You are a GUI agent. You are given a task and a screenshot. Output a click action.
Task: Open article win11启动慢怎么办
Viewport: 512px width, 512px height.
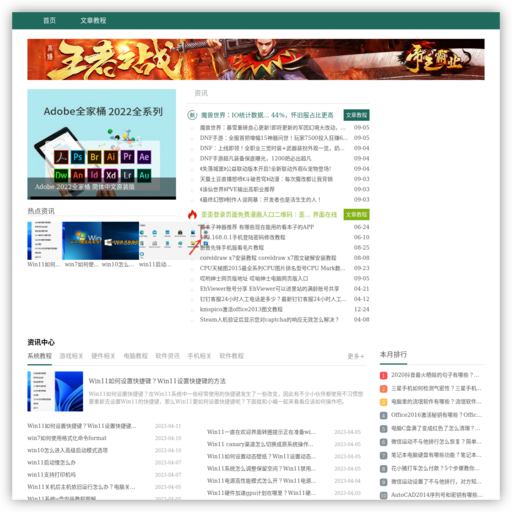(51, 463)
